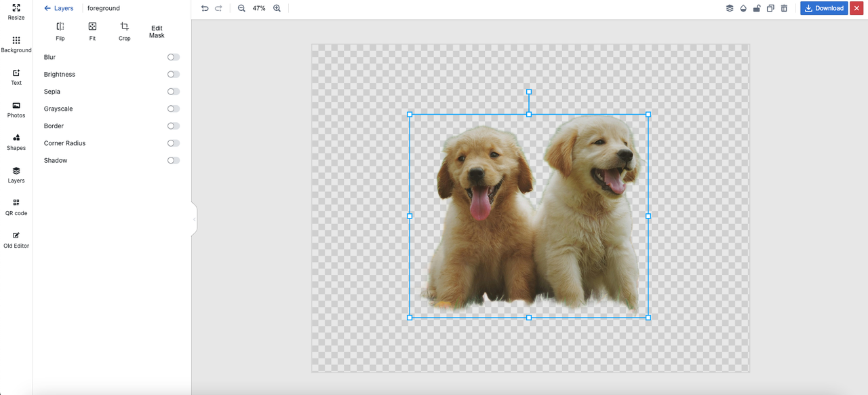Lock the layer with padlock icon
The image size is (868, 395).
757,8
